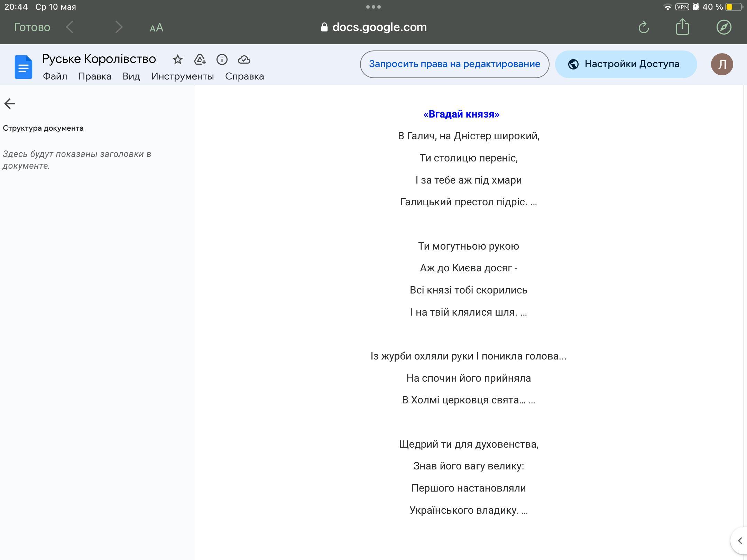The width and height of the screenshot is (747, 560).
Task: Tap the 20:44 clock in status bar
Action: tap(16, 7)
